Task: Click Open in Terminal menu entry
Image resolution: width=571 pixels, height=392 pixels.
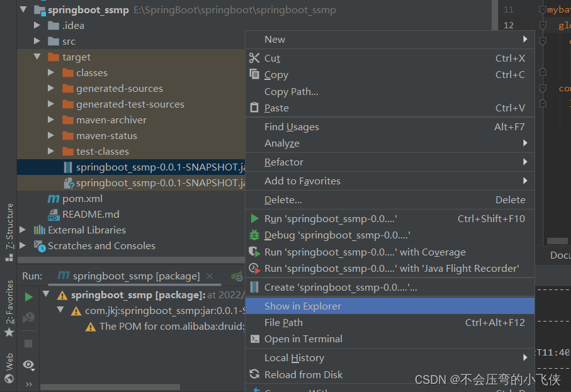Action: 303,339
